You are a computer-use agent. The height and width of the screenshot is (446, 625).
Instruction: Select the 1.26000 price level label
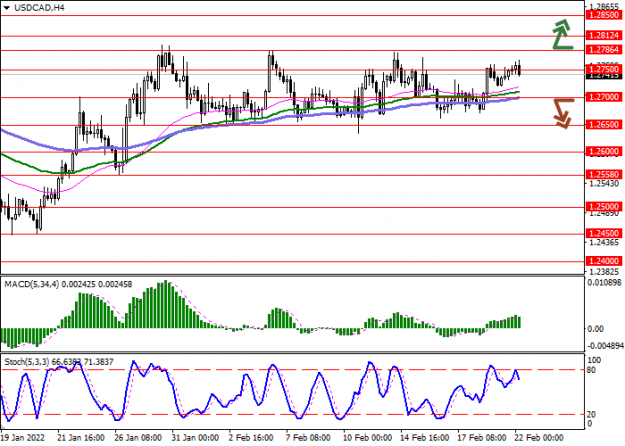[x=604, y=151]
